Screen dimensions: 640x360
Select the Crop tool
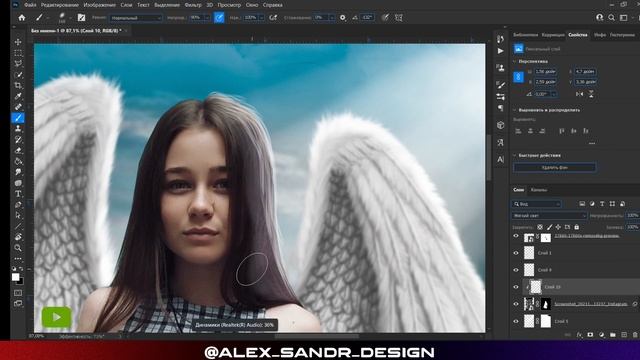tap(18, 85)
